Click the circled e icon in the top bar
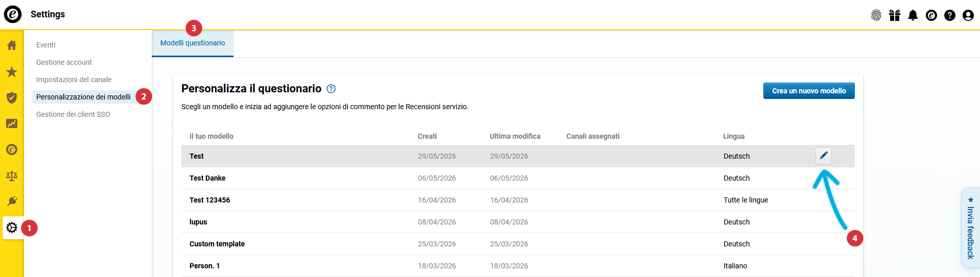 click(x=931, y=15)
